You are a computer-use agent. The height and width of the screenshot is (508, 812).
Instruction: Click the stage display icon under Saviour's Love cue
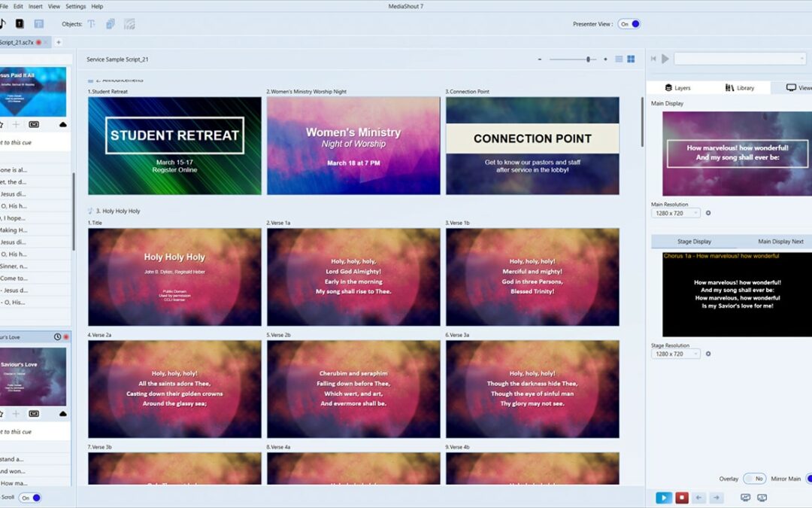(34, 414)
